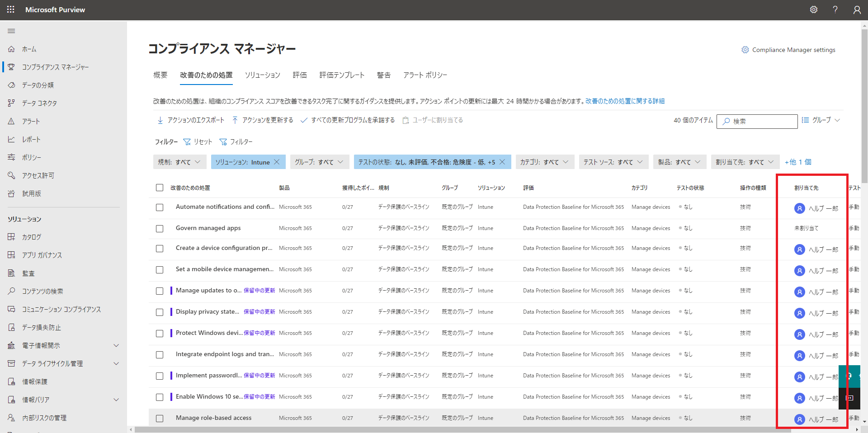The height and width of the screenshot is (433, 868).
Task: Expand 情報バリア in sidebar
Action: coord(116,400)
